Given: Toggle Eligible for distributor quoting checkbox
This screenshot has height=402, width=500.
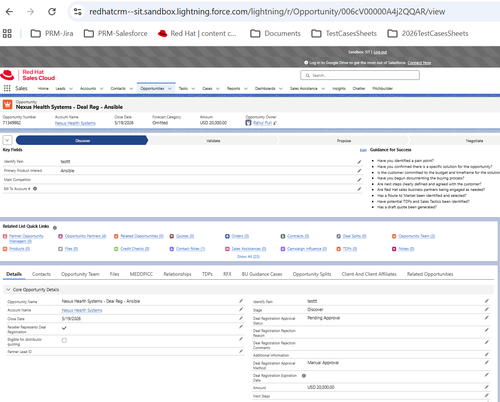Looking at the screenshot, I should 64,340.
